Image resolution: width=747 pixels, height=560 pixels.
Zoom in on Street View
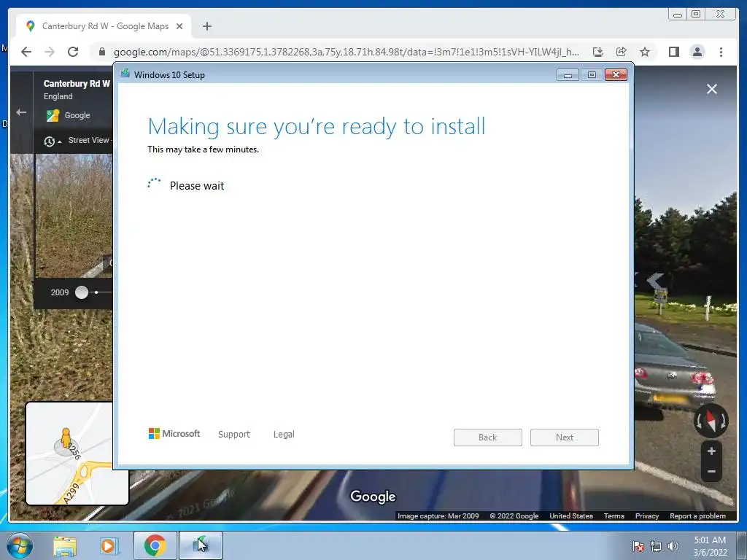(x=711, y=451)
